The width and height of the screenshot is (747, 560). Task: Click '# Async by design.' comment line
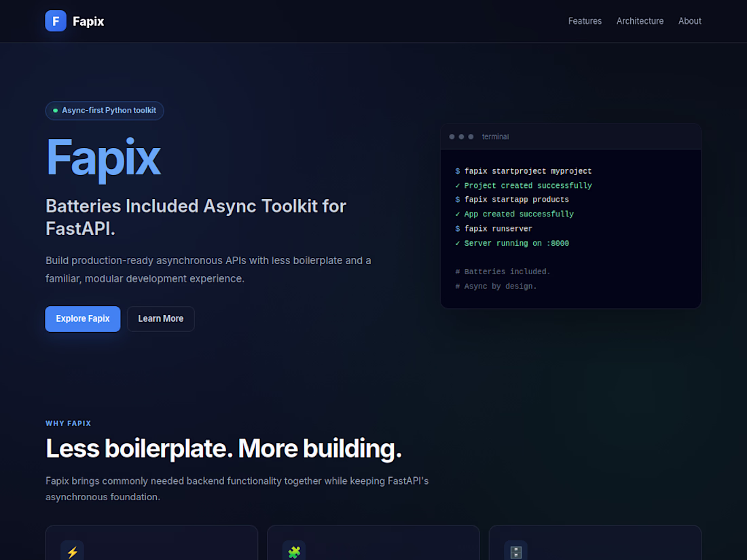click(496, 286)
